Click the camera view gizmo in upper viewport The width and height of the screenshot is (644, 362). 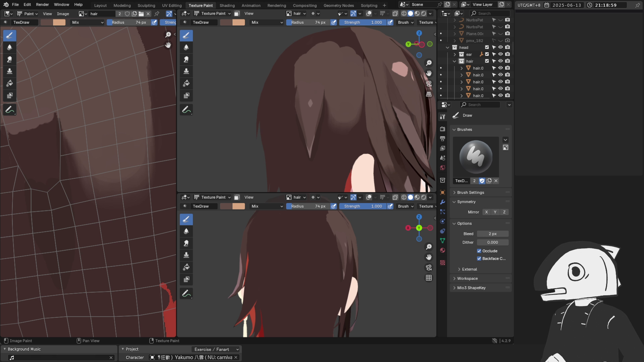coord(429,84)
